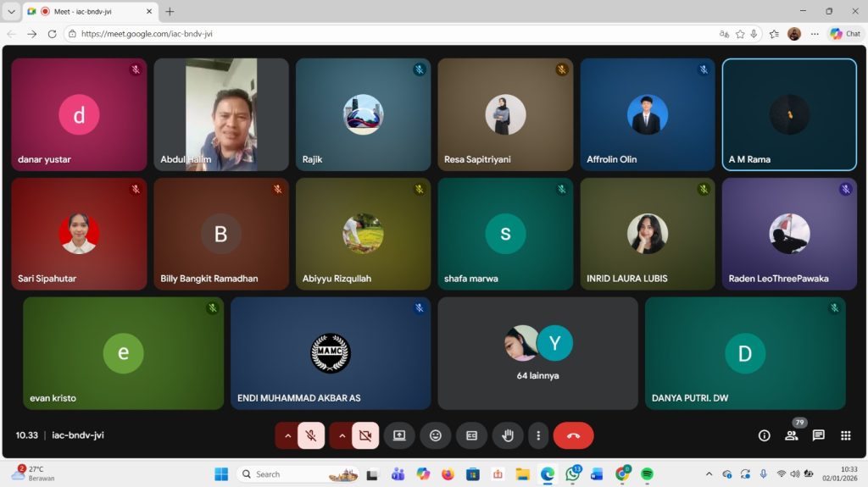Image resolution: width=868 pixels, height=487 pixels.
Task: Open the in-call chat messages panel
Action: coord(818,435)
